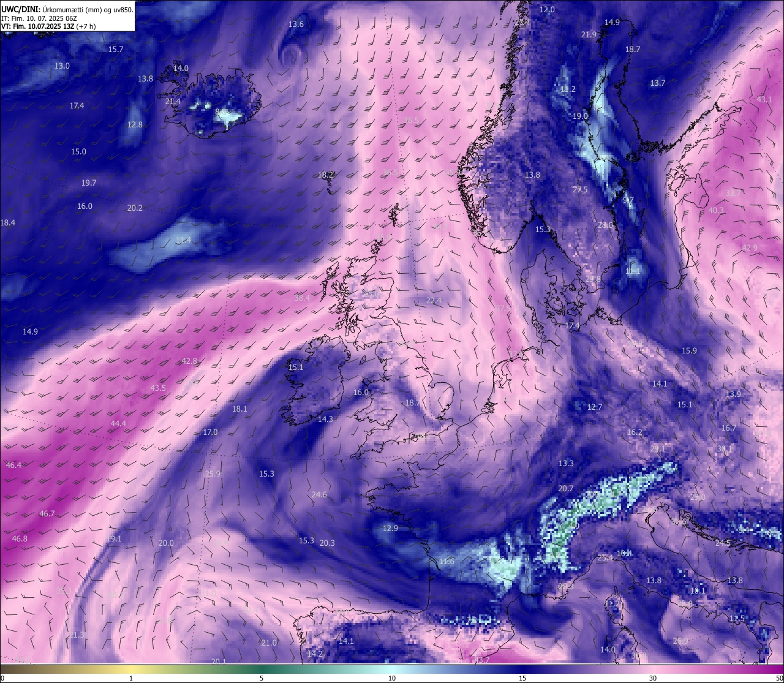This screenshot has width=784, height=683.
Task: Click the 50 tick on the color scale
Action: (x=779, y=678)
